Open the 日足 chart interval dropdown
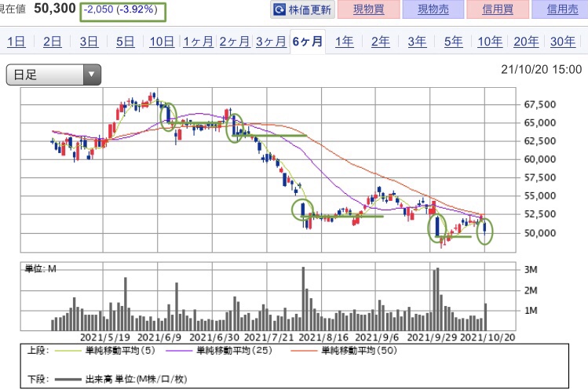 coord(53,75)
